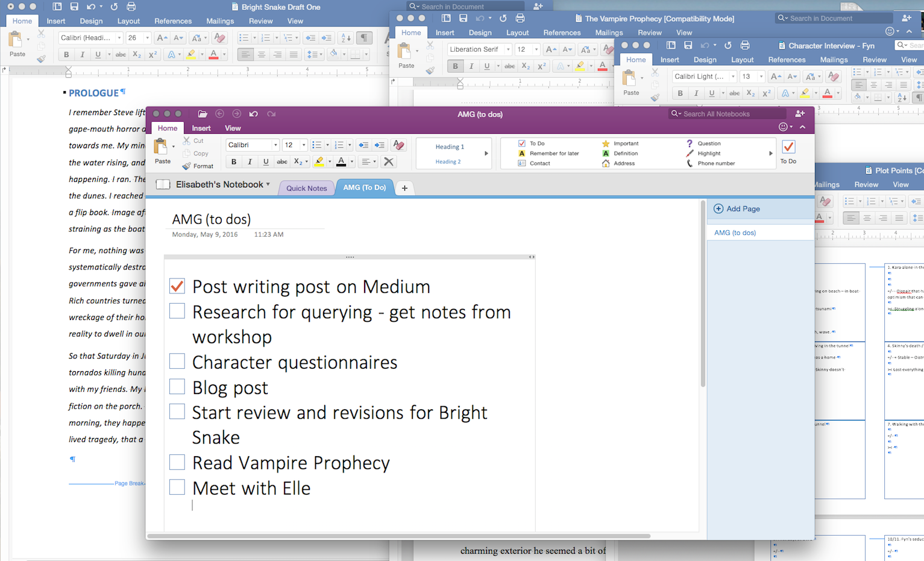
Task: Toggle bold in Bright Snake Draft window
Action: pos(66,55)
